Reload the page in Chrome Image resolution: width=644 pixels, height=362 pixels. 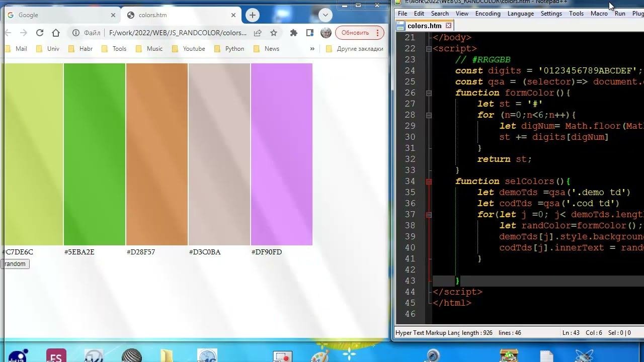(40, 33)
